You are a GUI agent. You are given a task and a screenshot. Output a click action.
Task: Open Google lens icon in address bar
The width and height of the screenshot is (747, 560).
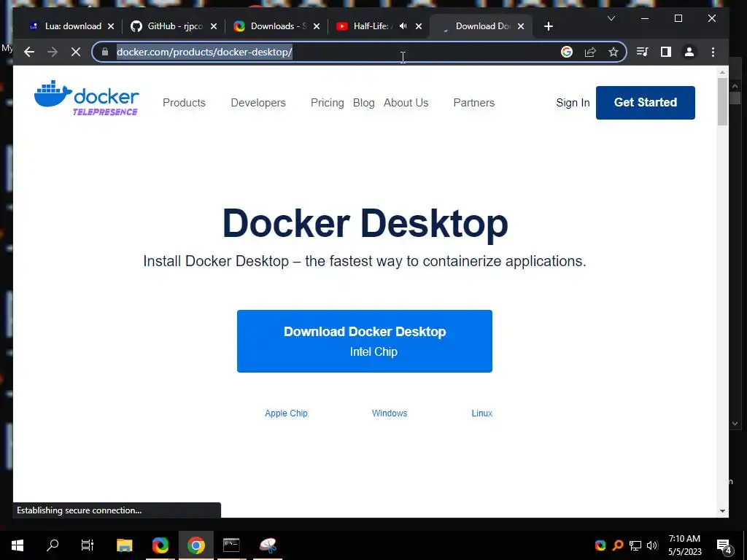pos(566,52)
